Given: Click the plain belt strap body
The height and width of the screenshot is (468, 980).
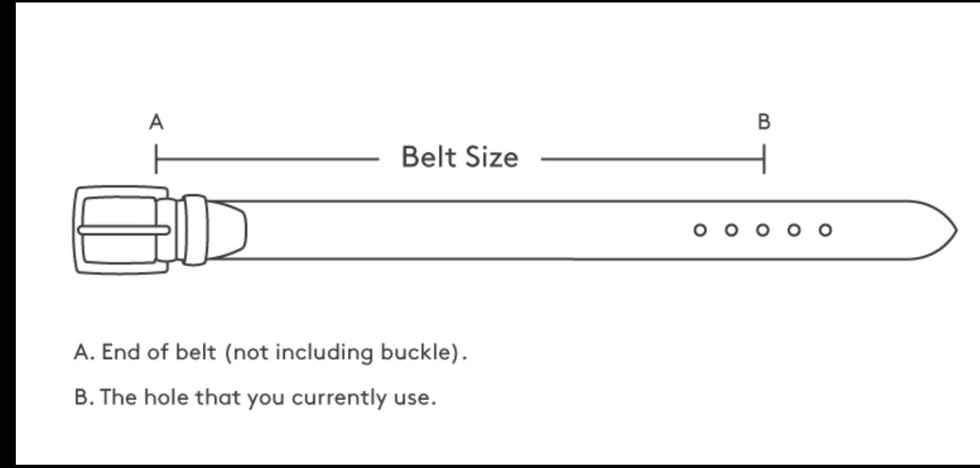Looking at the screenshot, I should coord(465,230).
